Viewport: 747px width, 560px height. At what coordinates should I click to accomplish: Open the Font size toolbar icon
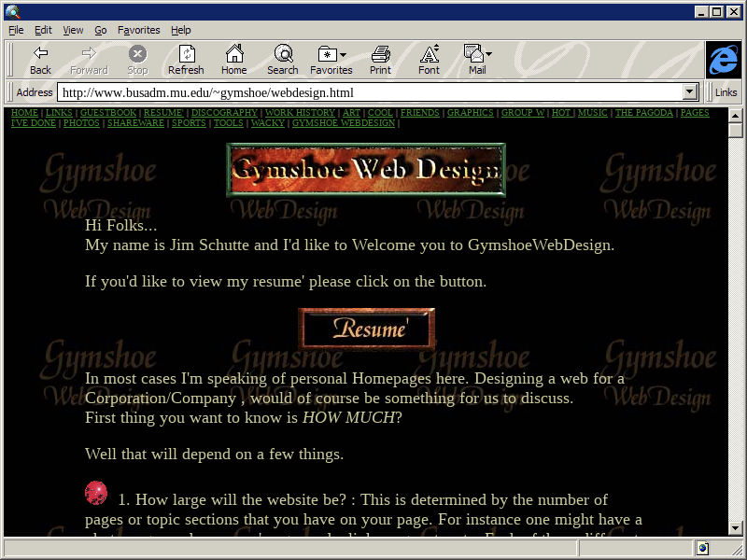coord(429,60)
